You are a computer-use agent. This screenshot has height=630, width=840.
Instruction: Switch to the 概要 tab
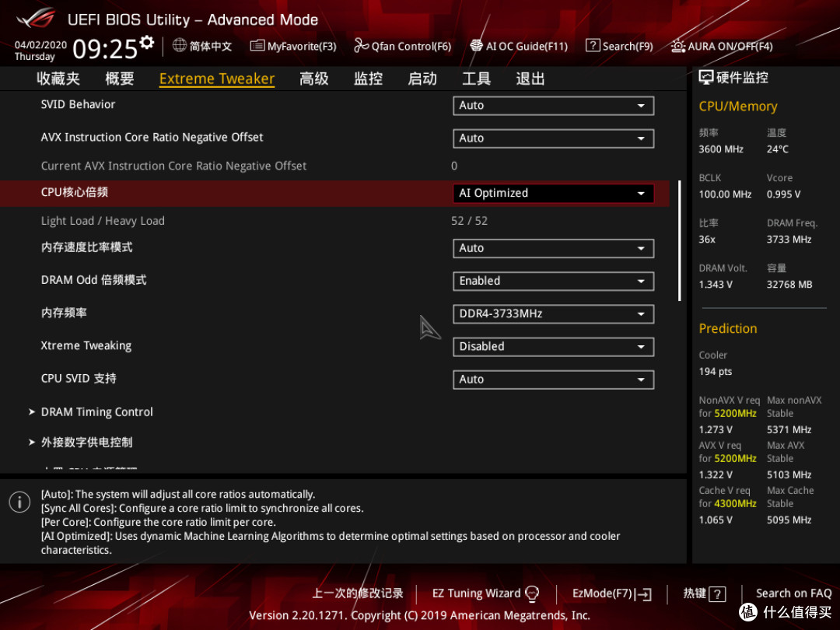[120, 79]
